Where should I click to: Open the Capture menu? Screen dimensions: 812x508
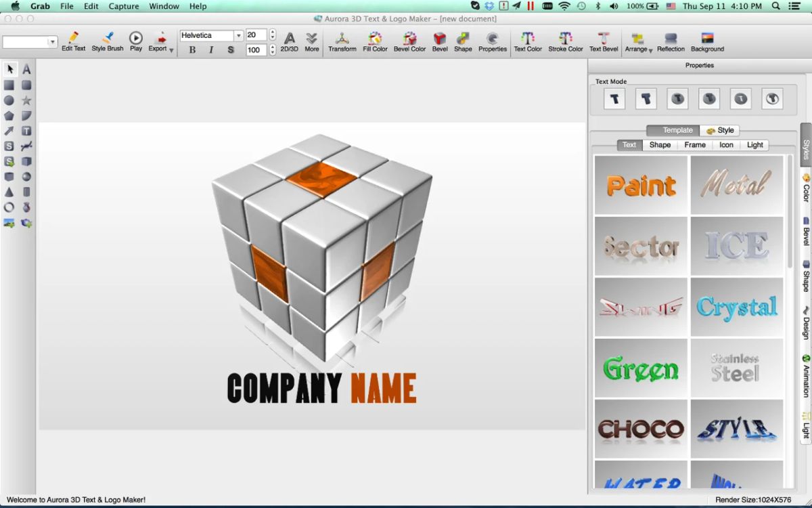pyautogui.click(x=124, y=6)
